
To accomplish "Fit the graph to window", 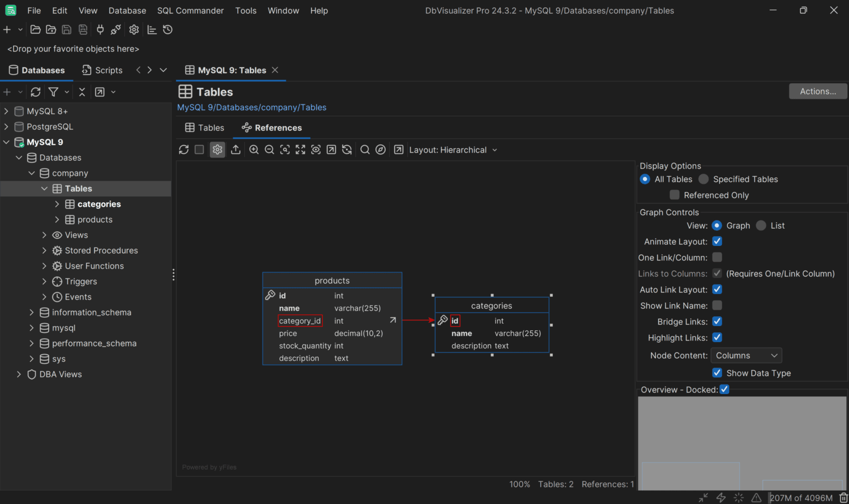I will [300, 150].
